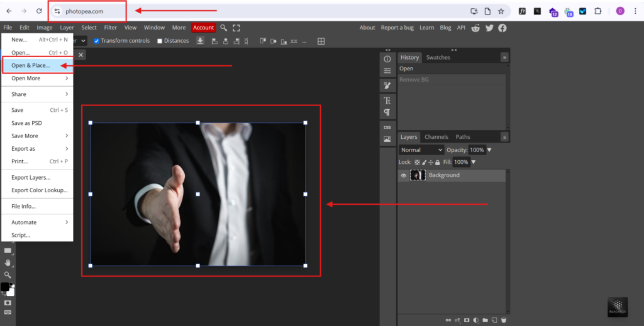Select the Rectangle shape tool
The width and height of the screenshot is (644, 326).
[x=8, y=251]
